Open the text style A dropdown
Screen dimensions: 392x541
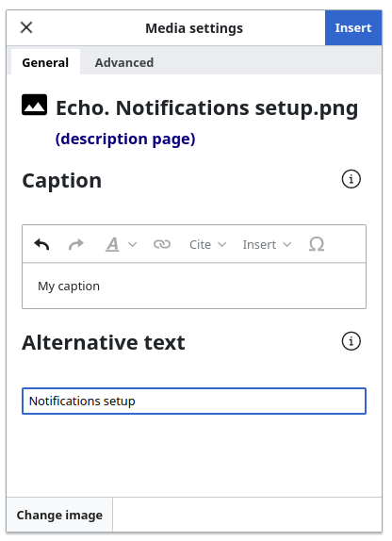(x=121, y=244)
